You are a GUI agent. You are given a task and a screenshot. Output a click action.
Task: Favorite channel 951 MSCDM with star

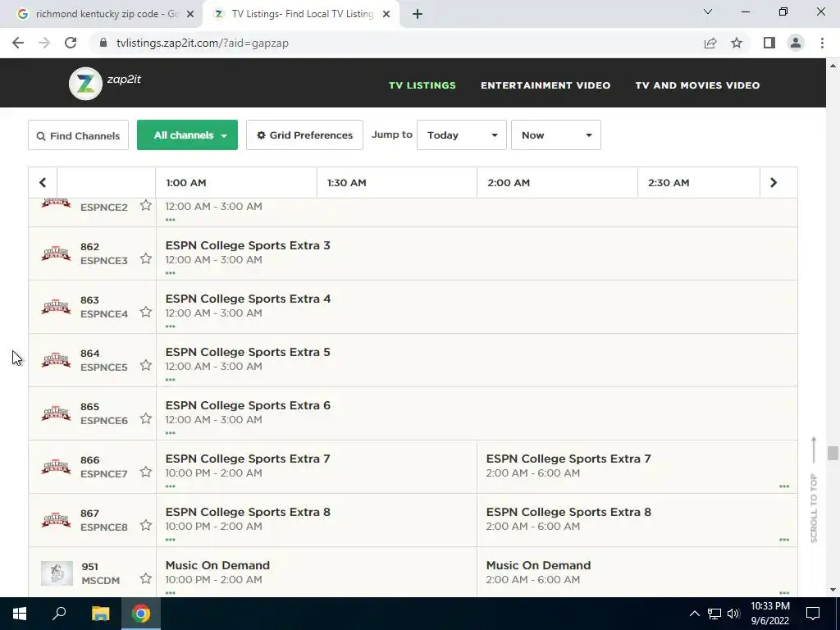point(146,578)
